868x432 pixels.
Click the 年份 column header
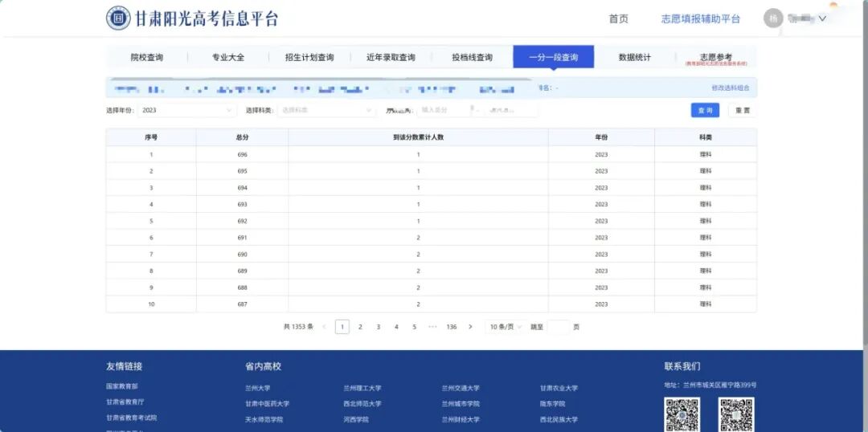[x=601, y=137]
